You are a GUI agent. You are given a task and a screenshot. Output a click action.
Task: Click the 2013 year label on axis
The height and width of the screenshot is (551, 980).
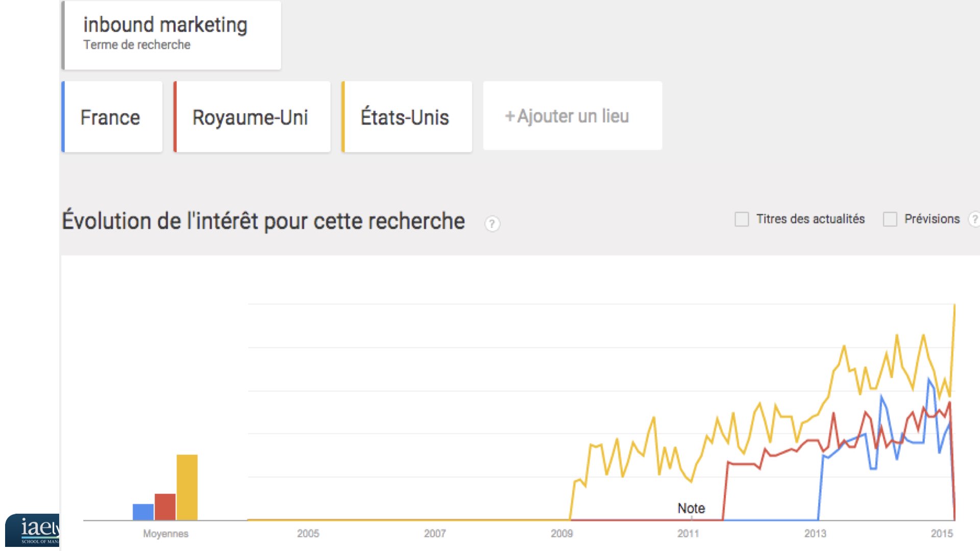(815, 534)
